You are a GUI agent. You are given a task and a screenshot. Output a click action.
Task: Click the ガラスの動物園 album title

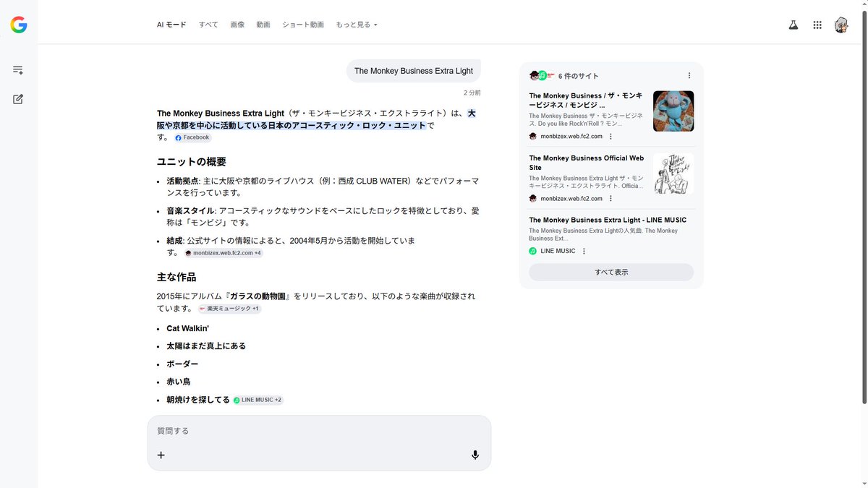(x=259, y=296)
